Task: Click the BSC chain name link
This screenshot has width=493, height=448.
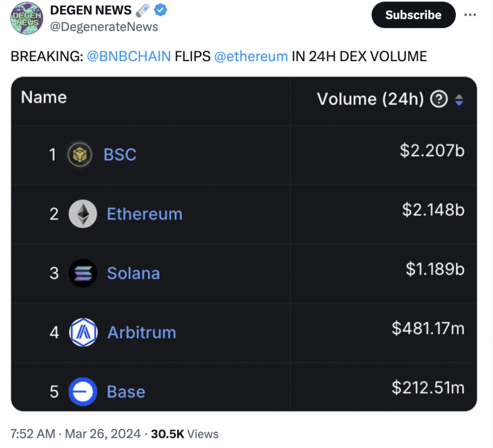Action: (120, 155)
